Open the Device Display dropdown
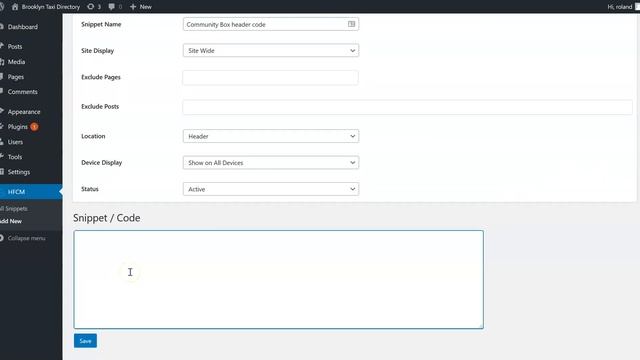The image size is (640, 360). tap(271, 162)
